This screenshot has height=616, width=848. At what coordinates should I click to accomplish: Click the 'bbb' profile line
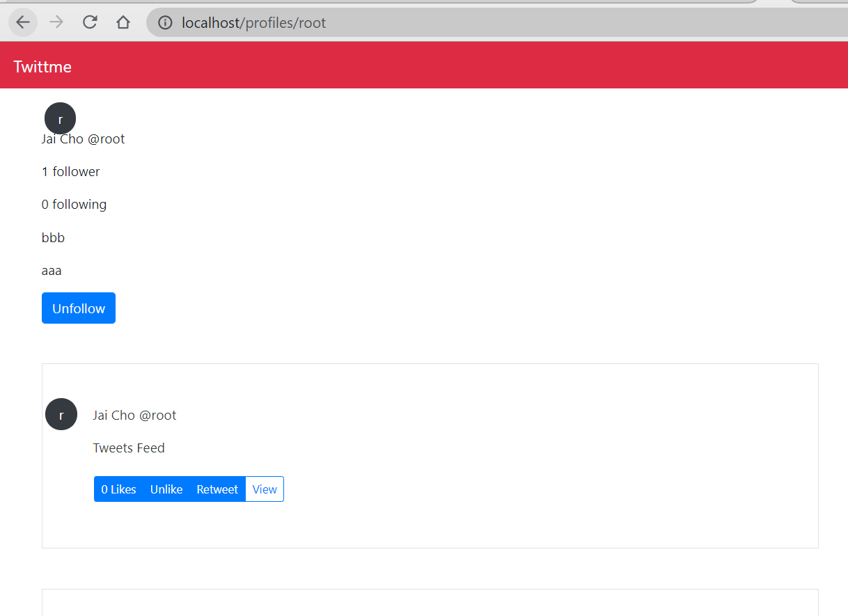point(53,238)
